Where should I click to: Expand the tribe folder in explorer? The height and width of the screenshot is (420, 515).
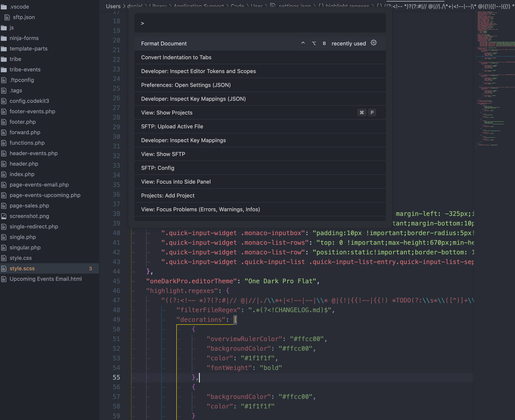pos(15,59)
